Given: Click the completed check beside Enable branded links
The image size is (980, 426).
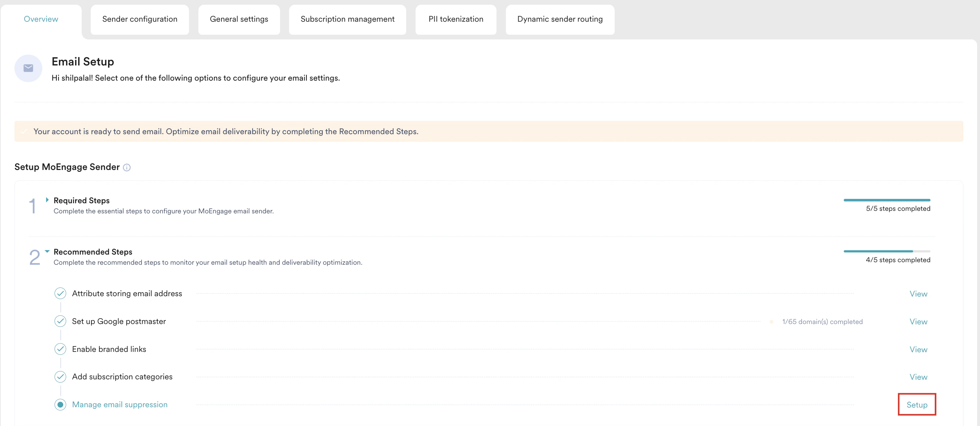Looking at the screenshot, I should [x=60, y=349].
